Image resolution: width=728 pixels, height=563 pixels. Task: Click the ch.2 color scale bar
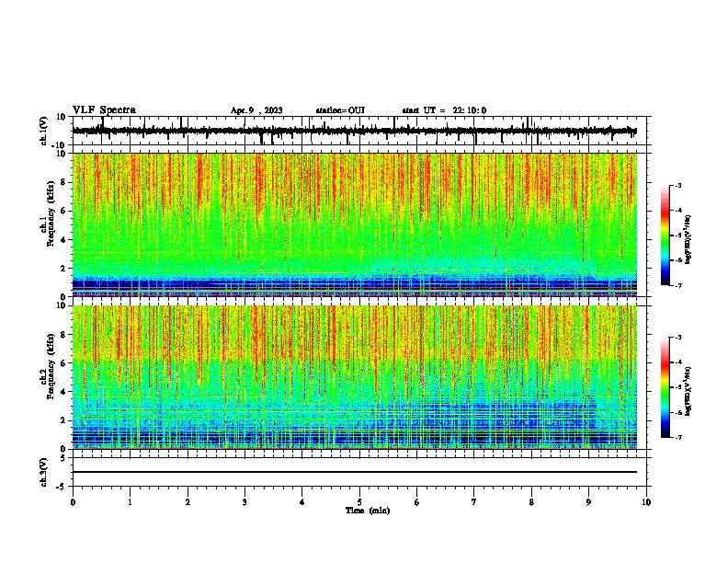point(665,387)
